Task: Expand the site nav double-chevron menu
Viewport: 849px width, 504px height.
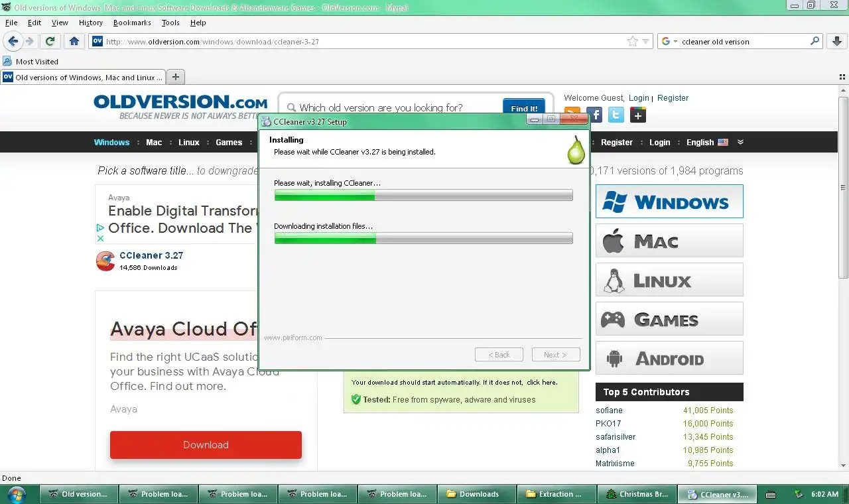Action: pos(740,142)
